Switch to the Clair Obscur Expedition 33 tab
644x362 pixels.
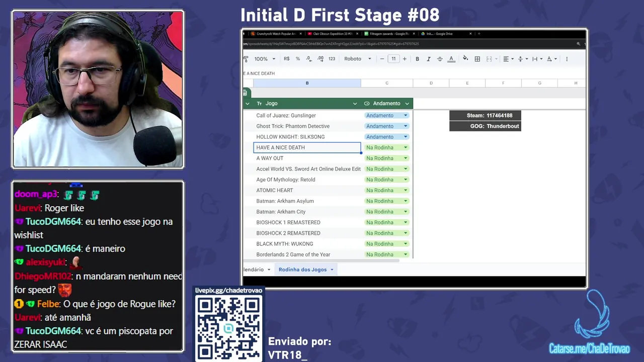tap(332, 34)
